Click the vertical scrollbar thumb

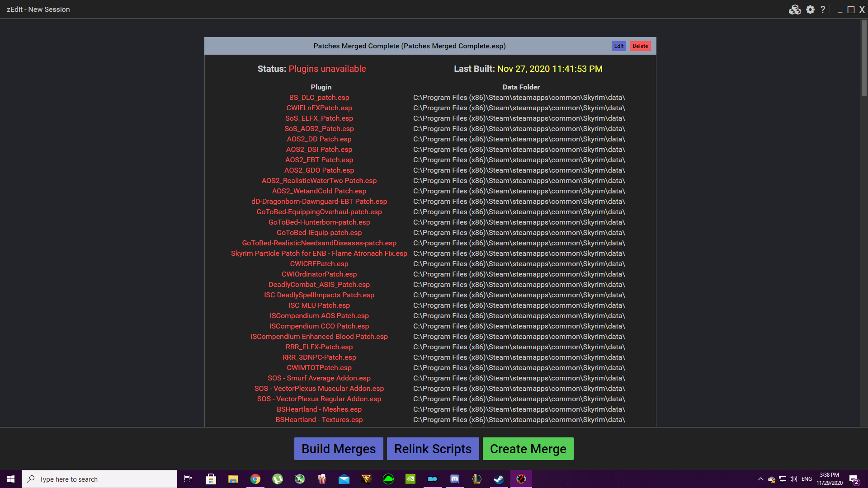(x=864, y=58)
